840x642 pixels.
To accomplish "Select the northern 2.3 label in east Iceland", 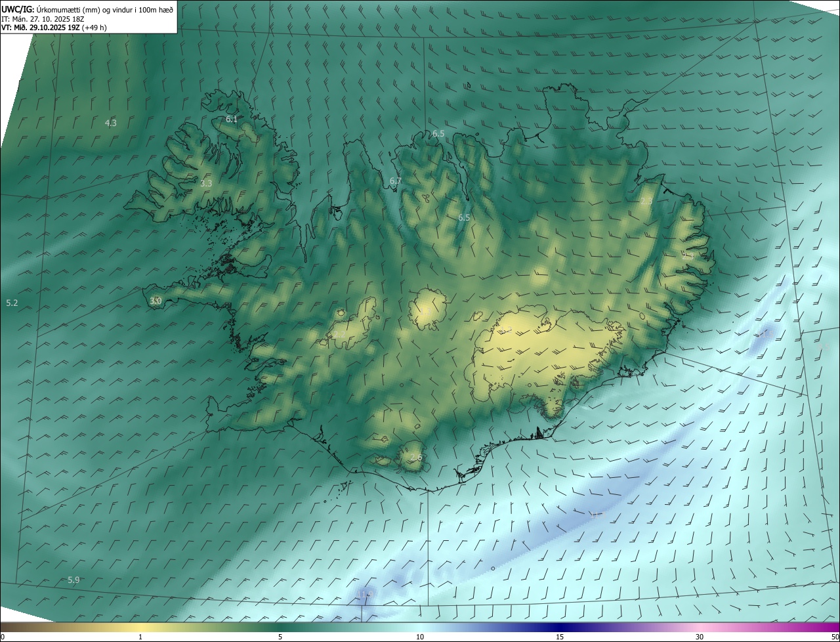I will click(646, 201).
